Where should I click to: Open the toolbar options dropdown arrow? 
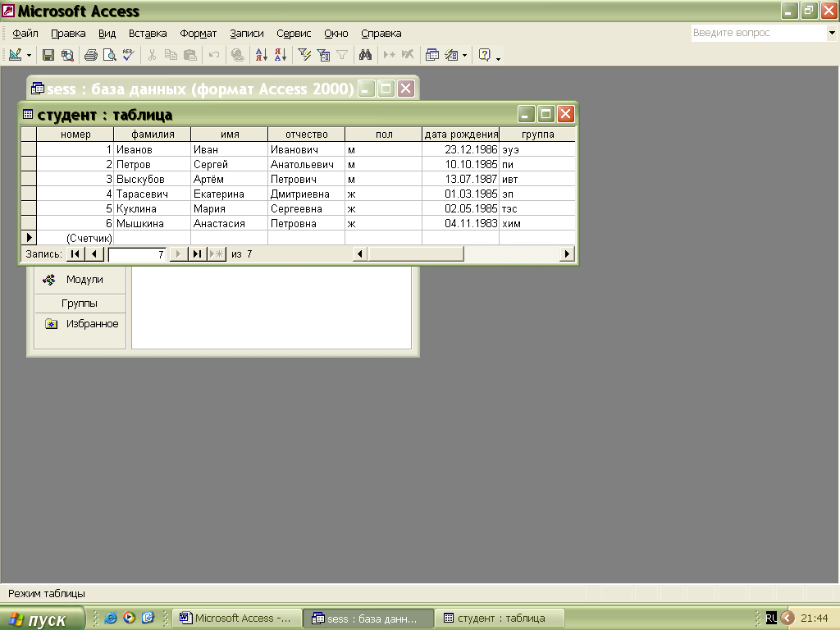click(498, 58)
